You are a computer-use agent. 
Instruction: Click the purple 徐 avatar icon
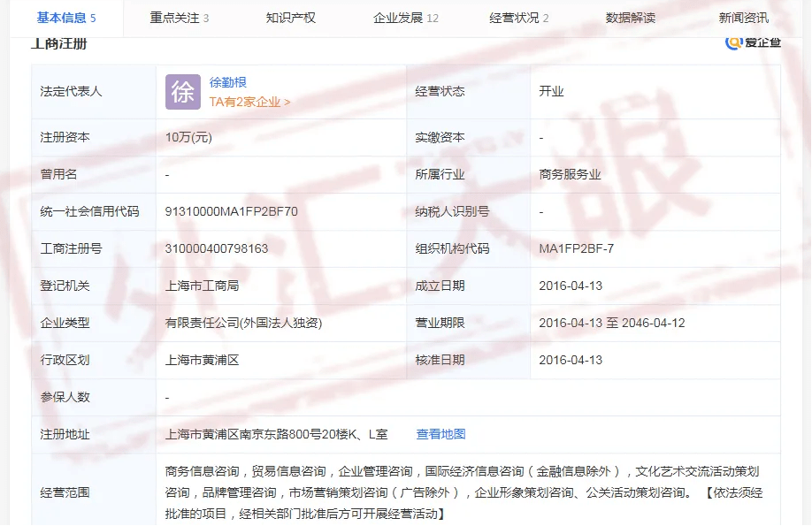point(183,92)
